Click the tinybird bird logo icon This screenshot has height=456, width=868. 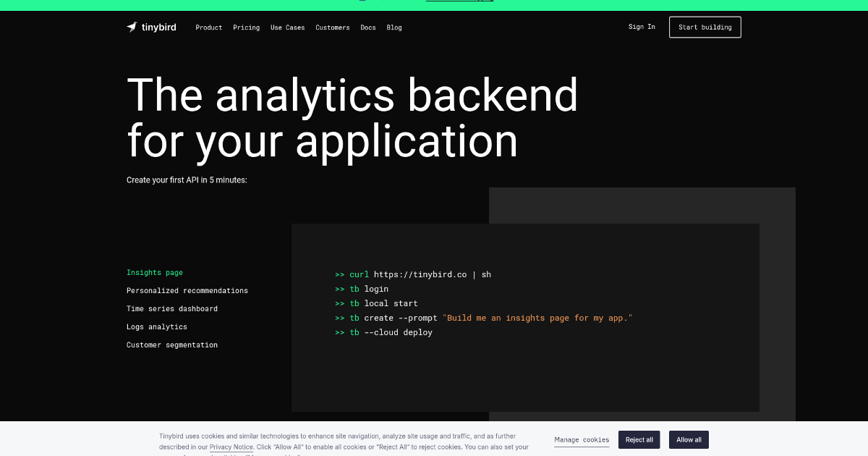132,28
